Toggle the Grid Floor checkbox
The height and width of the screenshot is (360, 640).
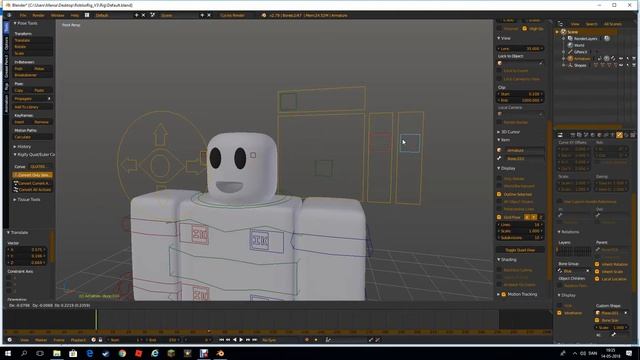click(499, 217)
